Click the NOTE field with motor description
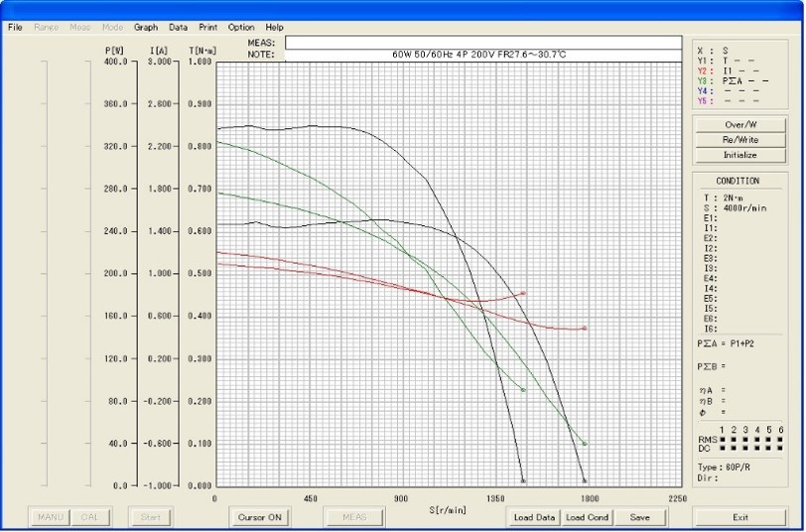This screenshot has width=806, height=532. coord(483,56)
